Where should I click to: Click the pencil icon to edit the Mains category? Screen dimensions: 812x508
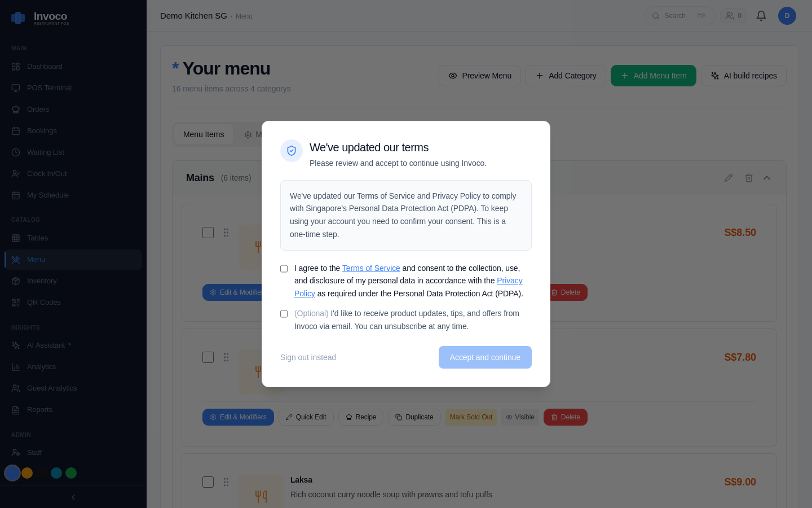[x=729, y=178]
